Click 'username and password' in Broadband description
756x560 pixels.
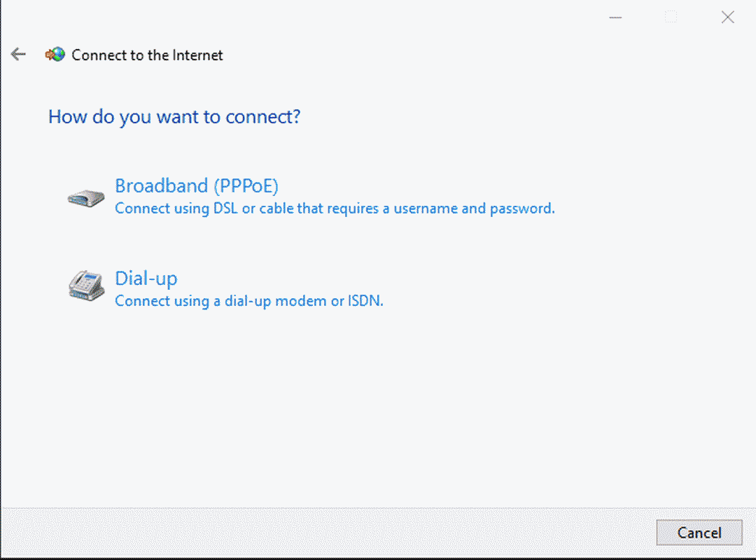click(x=474, y=209)
